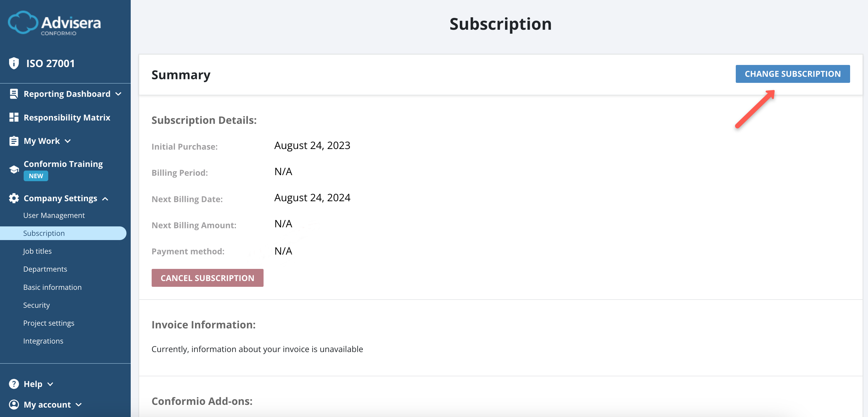Click the CHANGE SUBSCRIPTION button

coord(792,73)
